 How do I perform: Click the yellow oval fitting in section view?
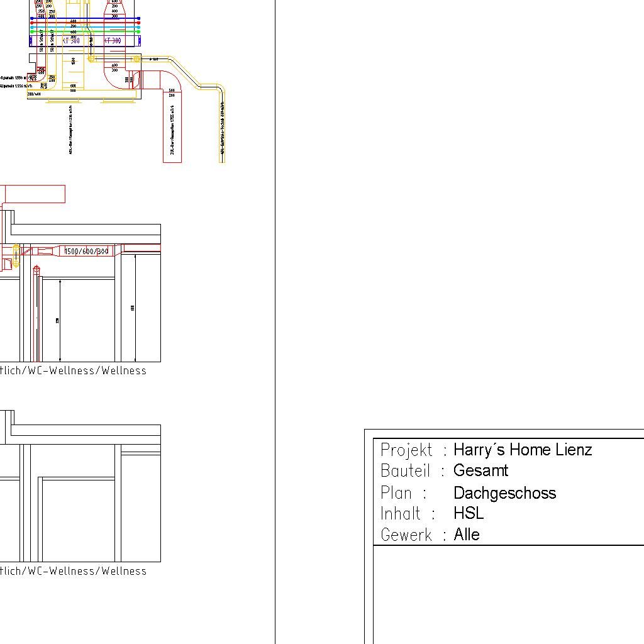16,258
